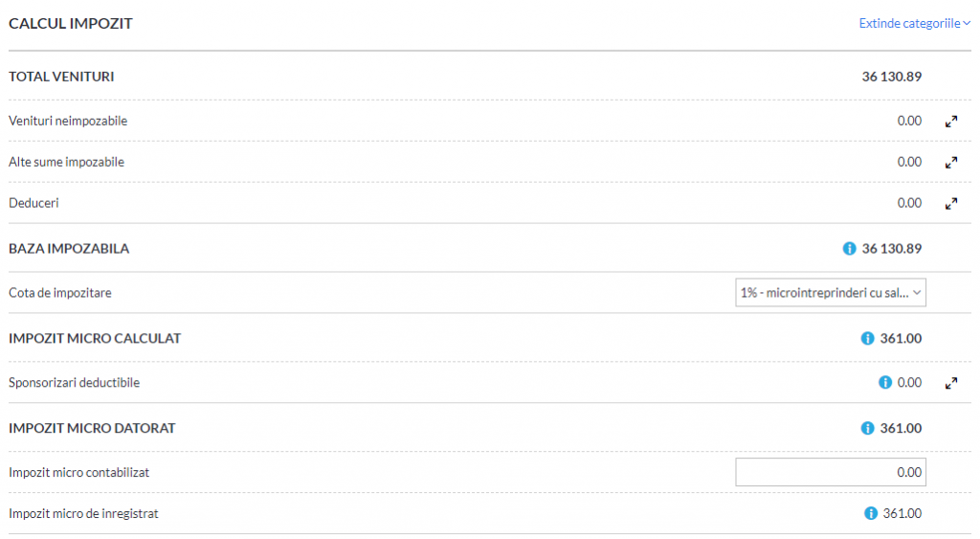Click the Impozit micro datorat amount 361.00
Image resolution: width=980 pixels, height=539 pixels.
[x=901, y=428]
